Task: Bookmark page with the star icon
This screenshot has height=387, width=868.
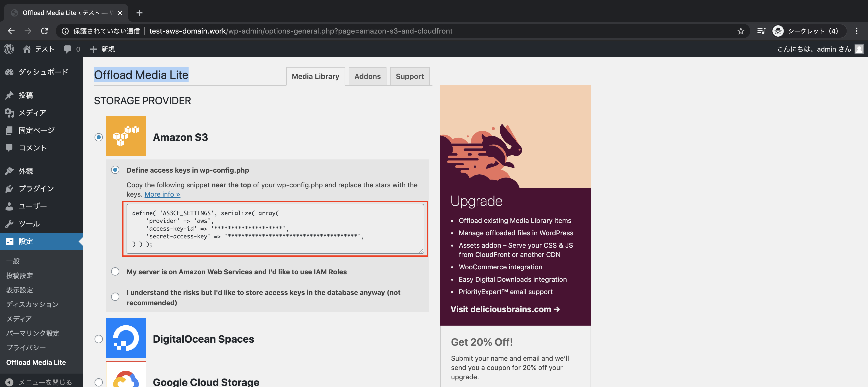Action: (x=740, y=31)
